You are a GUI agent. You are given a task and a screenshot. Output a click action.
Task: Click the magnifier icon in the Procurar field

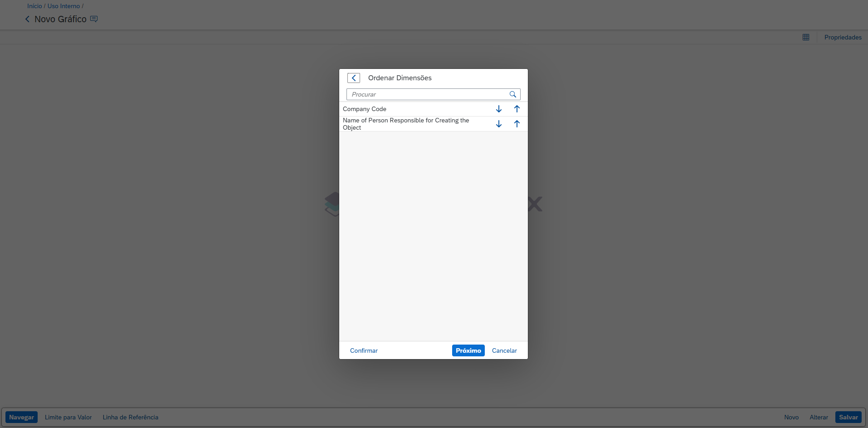coord(512,94)
